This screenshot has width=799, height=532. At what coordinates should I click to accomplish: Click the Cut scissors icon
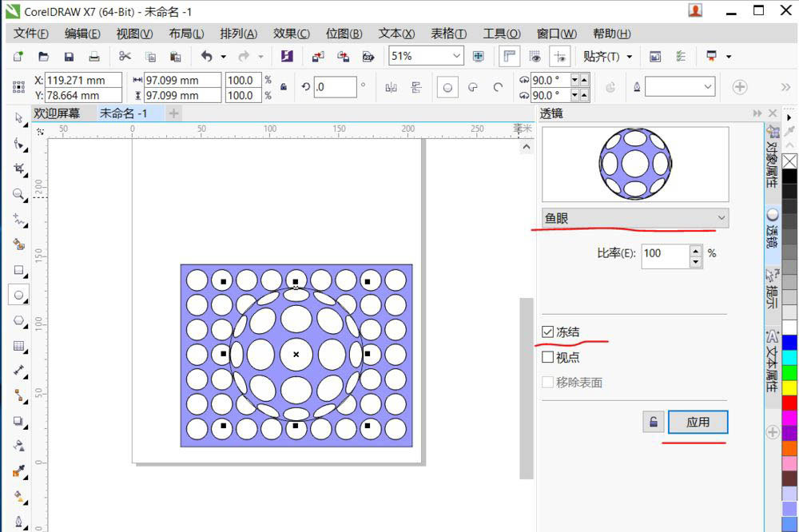125,57
